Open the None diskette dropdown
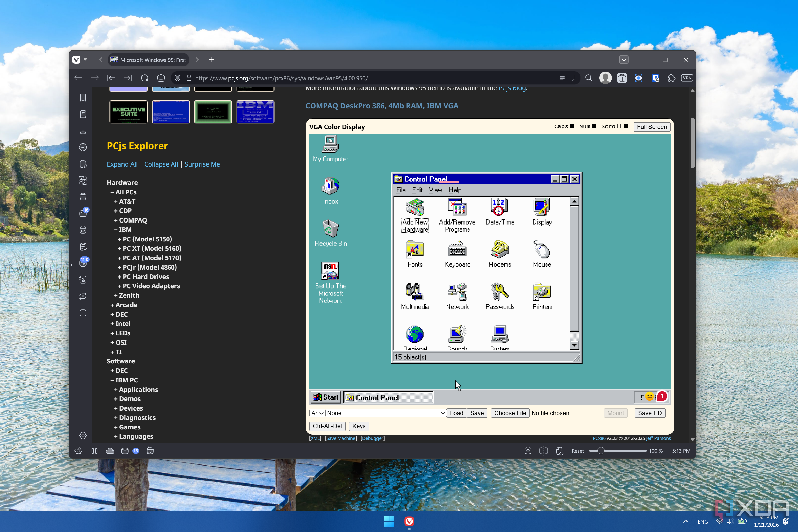Image resolution: width=798 pixels, height=532 pixels. (386, 413)
